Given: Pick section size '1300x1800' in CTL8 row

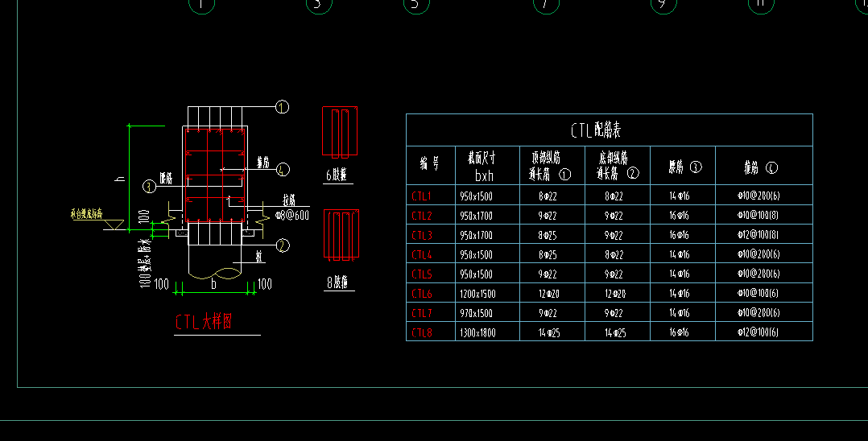Looking at the screenshot, I should 477,332.
